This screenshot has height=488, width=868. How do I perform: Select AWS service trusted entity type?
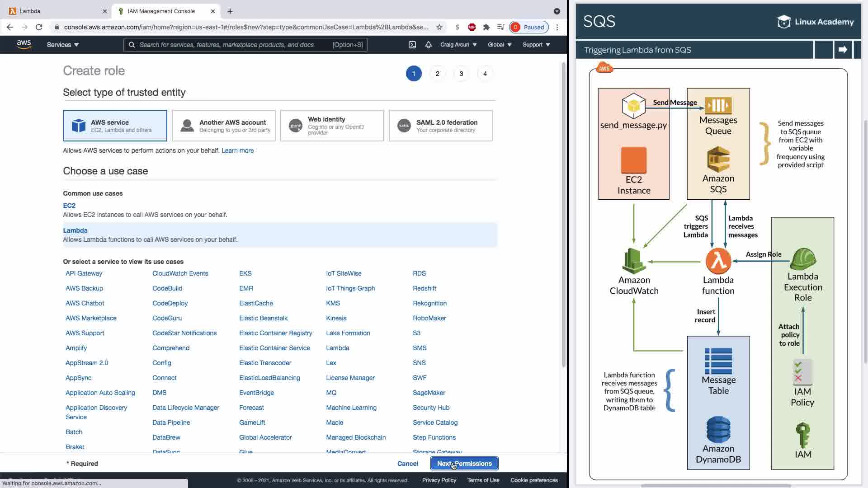click(x=115, y=126)
